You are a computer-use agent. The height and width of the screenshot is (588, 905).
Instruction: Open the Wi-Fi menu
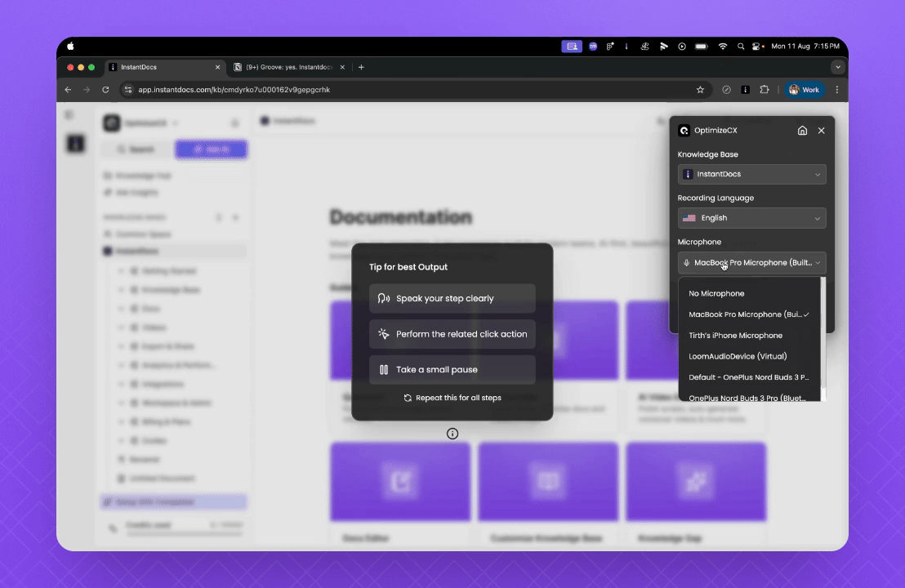[x=723, y=47]
